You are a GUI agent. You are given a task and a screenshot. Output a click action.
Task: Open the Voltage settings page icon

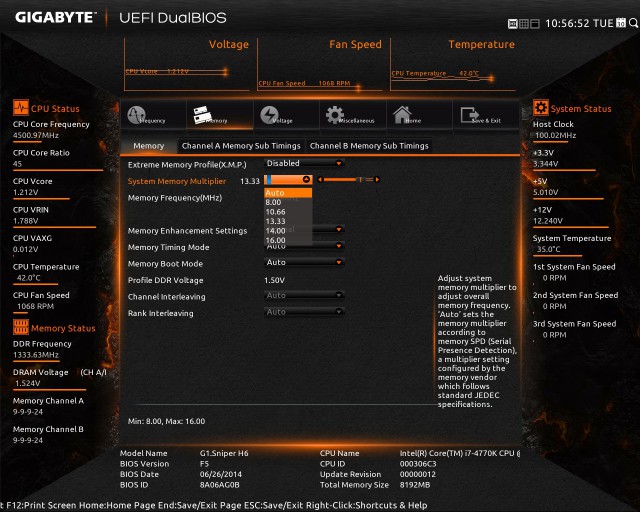click(x=286, y=115)
